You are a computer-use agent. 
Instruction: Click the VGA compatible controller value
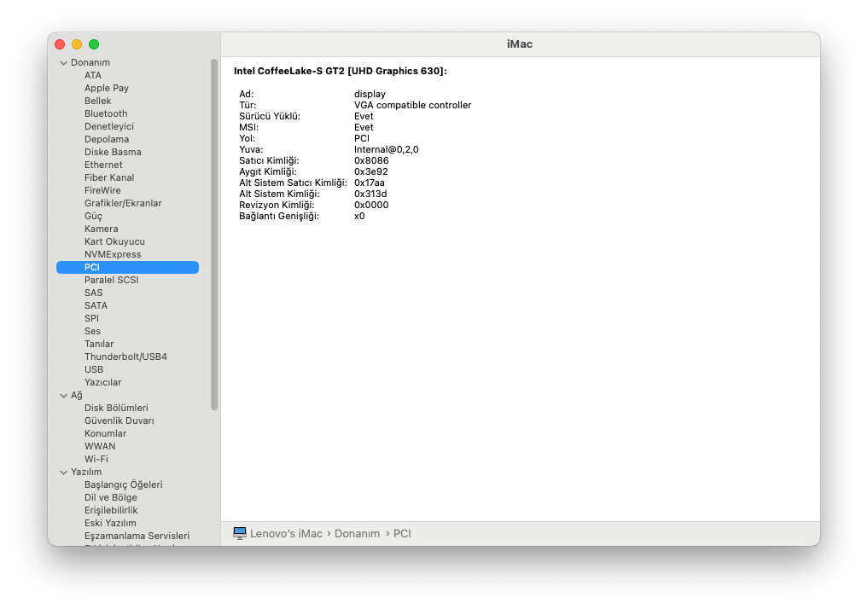point(413,105)
